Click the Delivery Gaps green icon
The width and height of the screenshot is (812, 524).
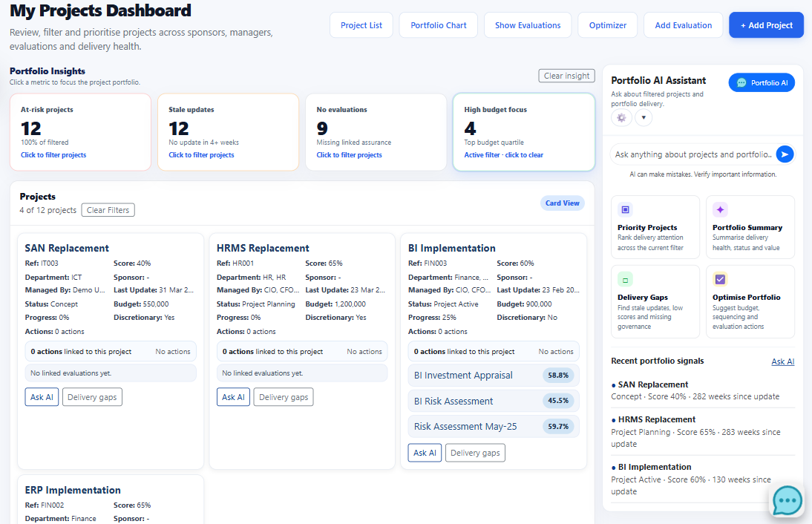click(x=625, y=280)
